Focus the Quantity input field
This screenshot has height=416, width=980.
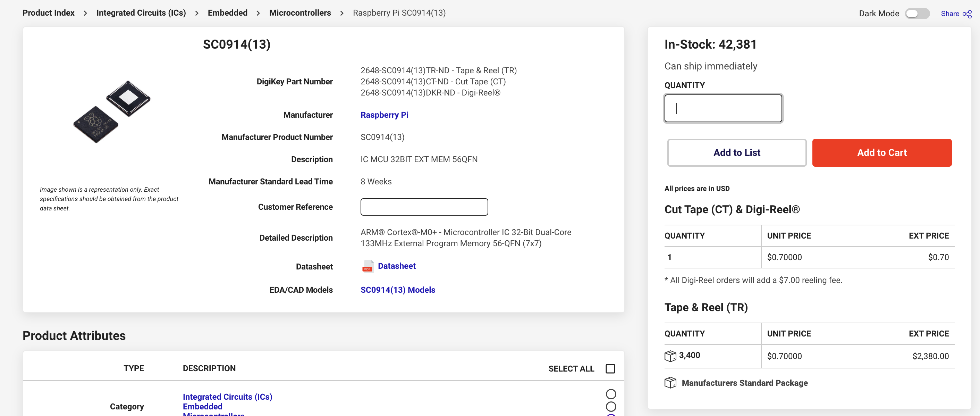pos(723,108)
